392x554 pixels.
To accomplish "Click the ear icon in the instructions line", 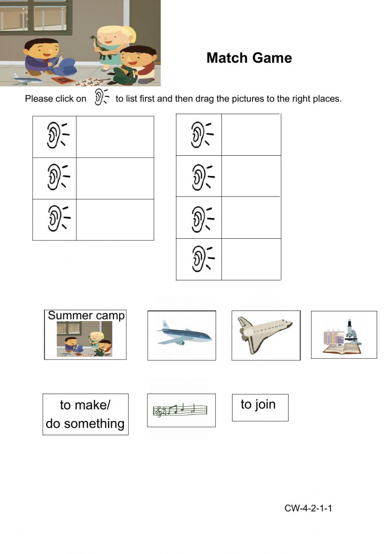I will (x=101, y=97).
